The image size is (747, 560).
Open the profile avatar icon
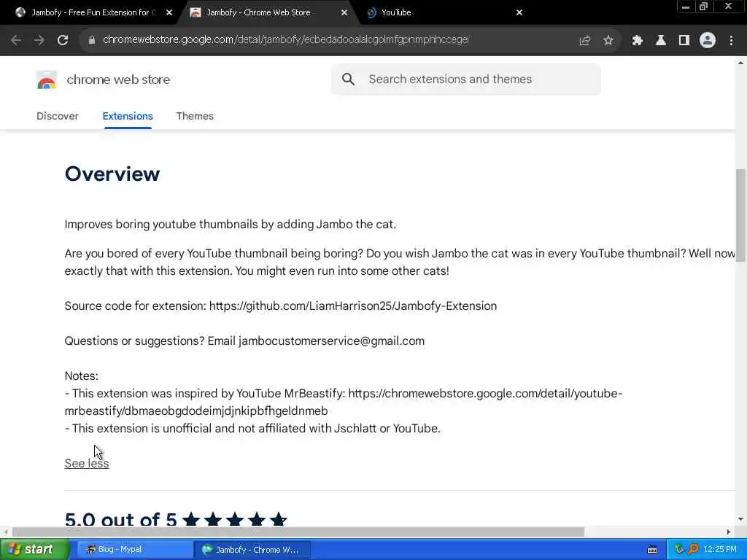[708, 41]
